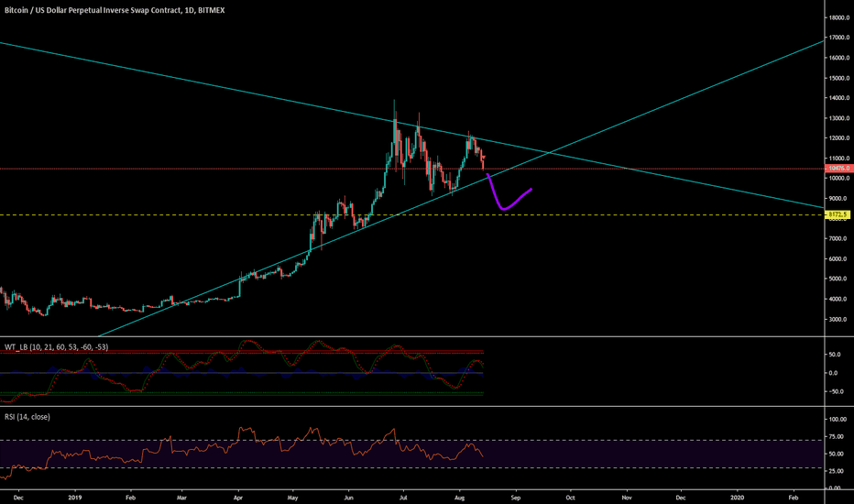This screenshot has height=504, width=854.
Task: Click the Nov label on the time axis
Action: pyautogui.click(x=627, y=497)
